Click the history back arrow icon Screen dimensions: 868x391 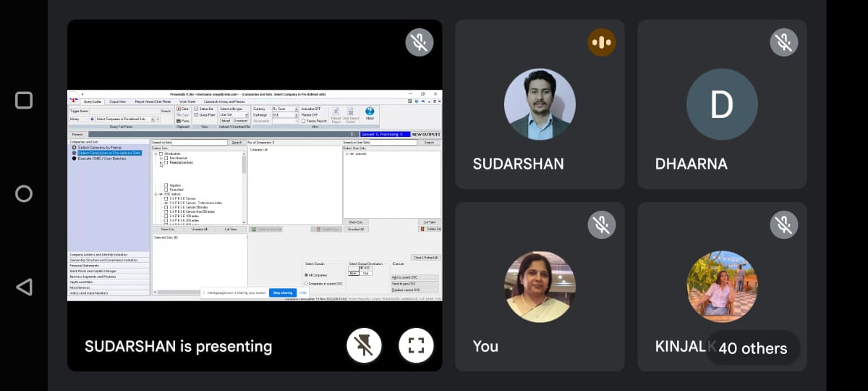[93, 119]
